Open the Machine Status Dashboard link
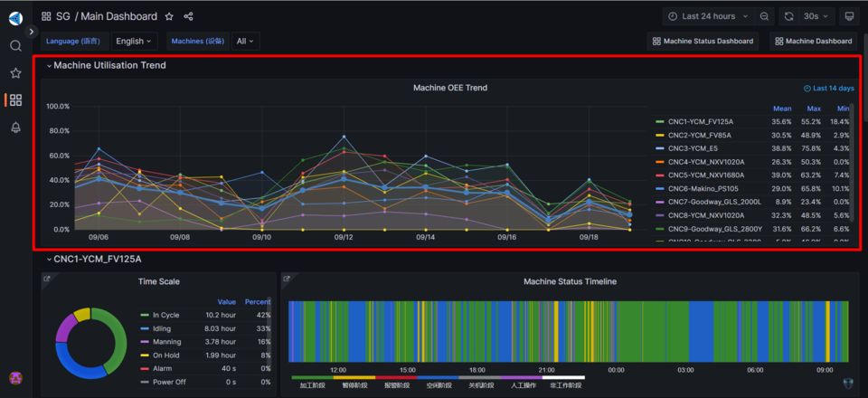The height and width of the screenshot is (398, 868). [703, 41]
